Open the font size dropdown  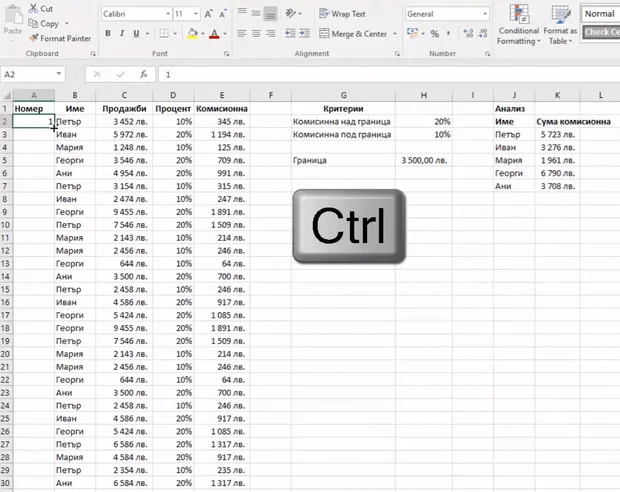[x=196, y=14]
